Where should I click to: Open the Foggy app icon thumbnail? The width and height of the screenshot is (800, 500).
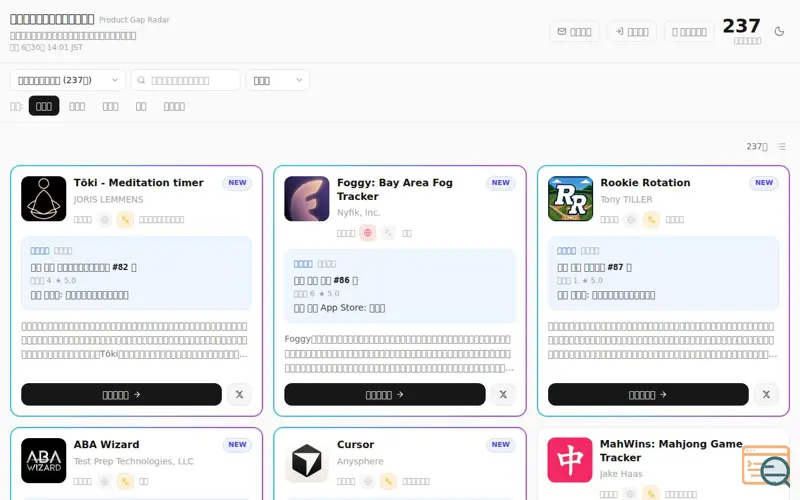[307, 198]
